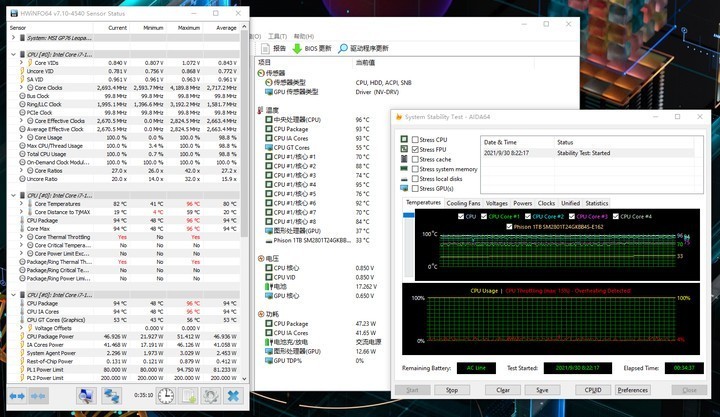Open HWiNFO sensor settings gear icon
The image size is (720, 417).
click(x=210, y=396)
